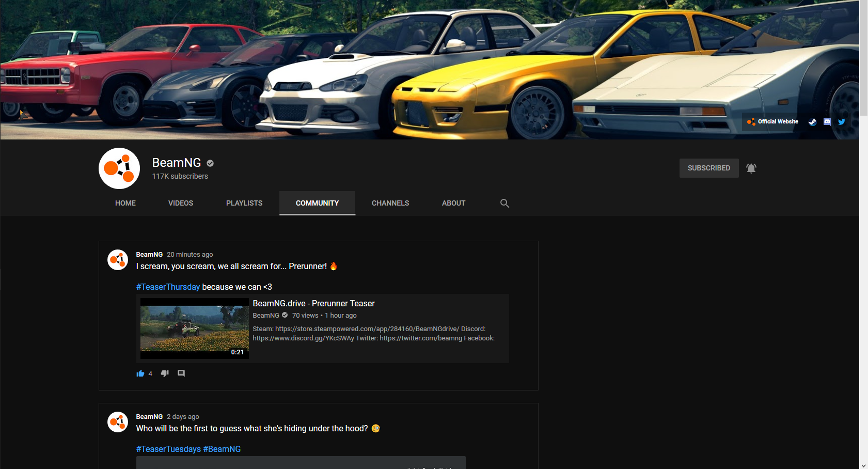Switch to the HOME tab
The image size is (868, 469).
[125, 203]
